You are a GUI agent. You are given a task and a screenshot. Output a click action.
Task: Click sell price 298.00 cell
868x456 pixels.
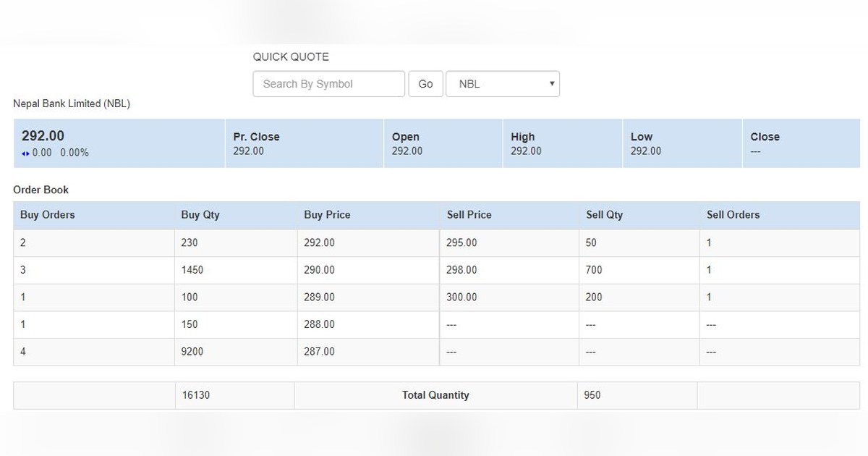tap(509, 270)
